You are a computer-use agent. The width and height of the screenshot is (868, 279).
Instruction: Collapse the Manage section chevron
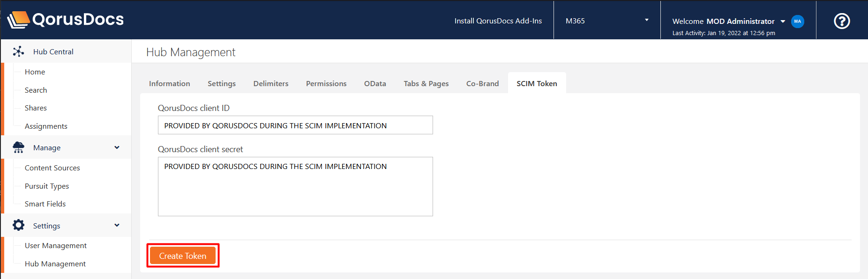[x=117, y=147]
